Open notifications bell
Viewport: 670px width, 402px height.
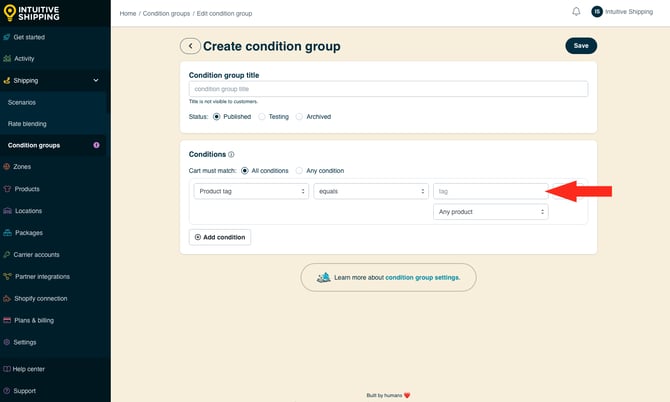576,12
